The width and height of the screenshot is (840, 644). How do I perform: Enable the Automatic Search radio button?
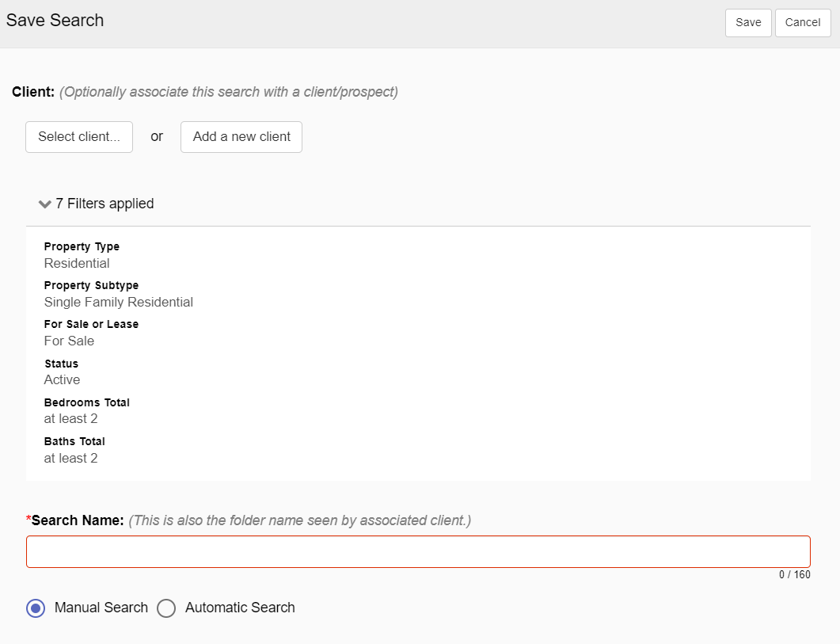coord(166,608)
